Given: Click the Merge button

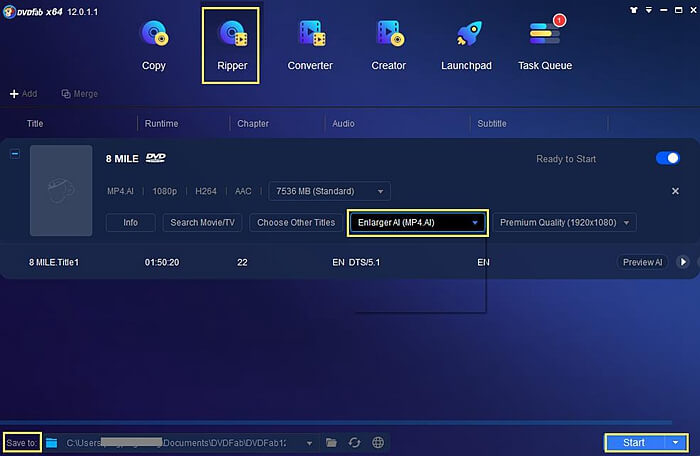Looking at the screenshot, I should 79,94.
